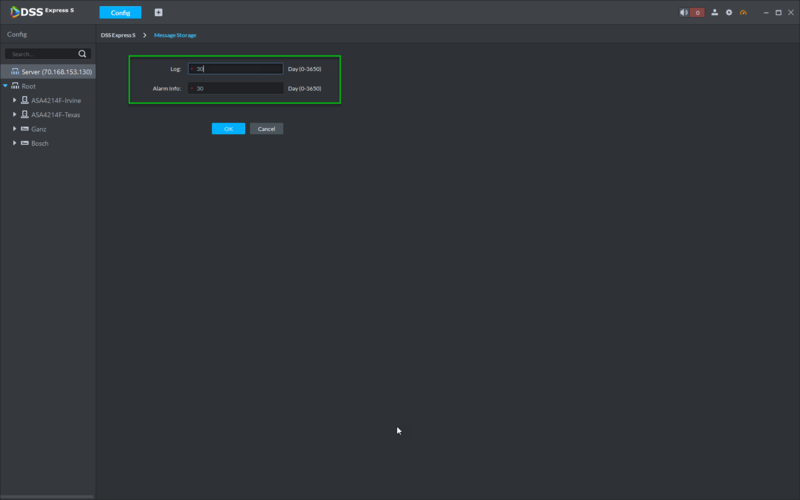Click the DSS Express S logo
Image resolution: width=800 pixels, height=500 pixels.
[42, 12]
